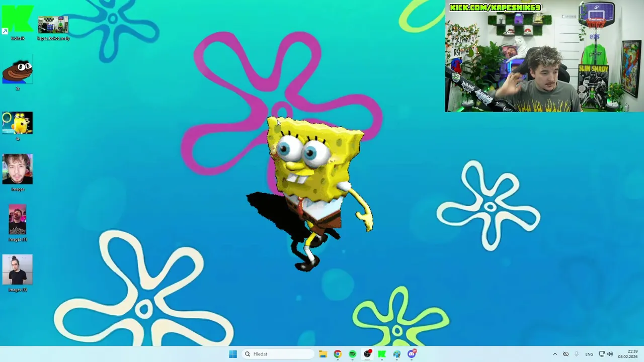Select the desktop file named images

coord(18,172)
